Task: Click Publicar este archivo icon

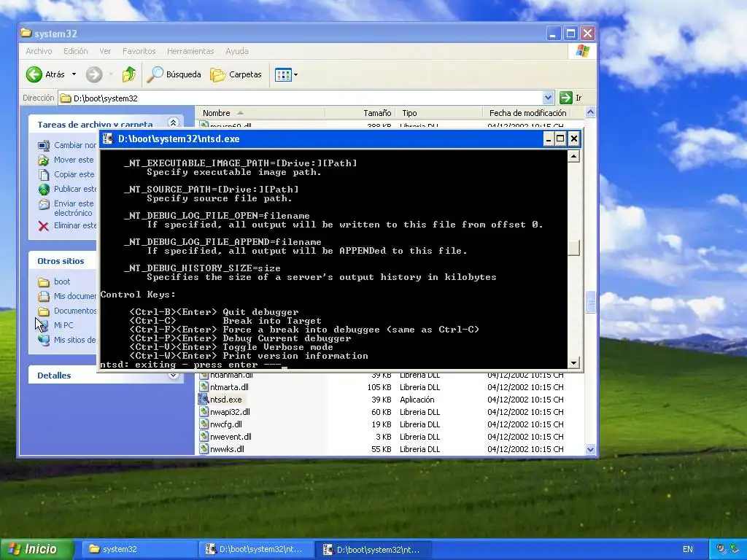Action: click(43, 189)
